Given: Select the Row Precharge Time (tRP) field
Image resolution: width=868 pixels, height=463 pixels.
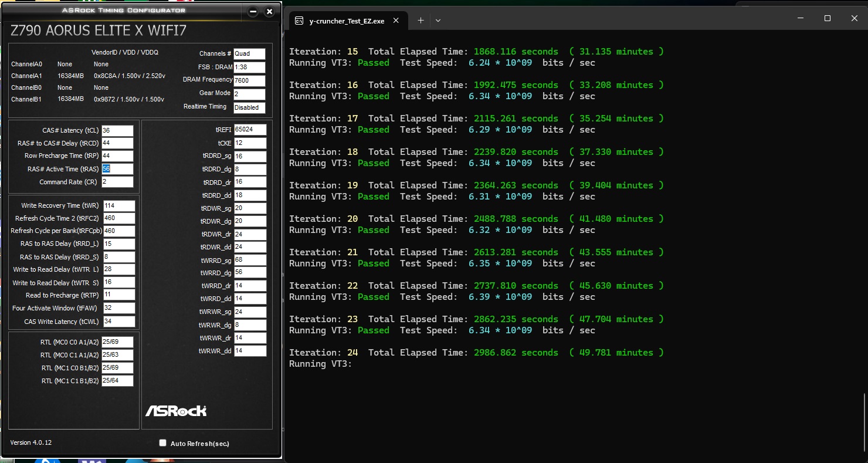Looking at the screenshot, I should 117,156.
